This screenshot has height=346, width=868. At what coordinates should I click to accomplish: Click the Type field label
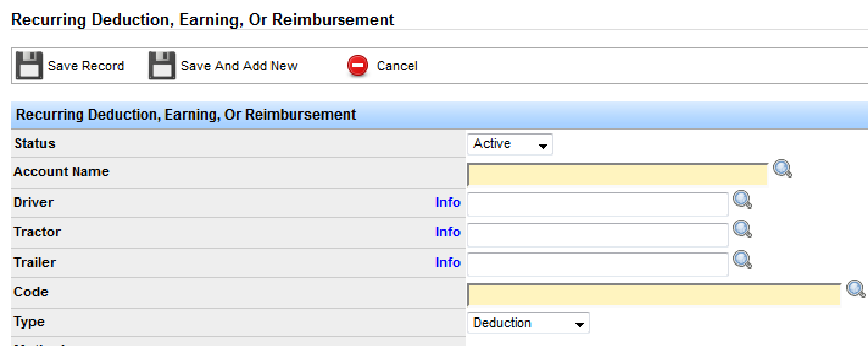pos(29,322)
